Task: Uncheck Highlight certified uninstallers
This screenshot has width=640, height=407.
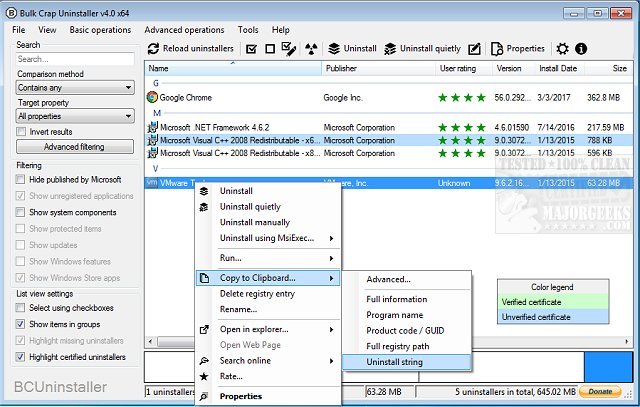Action: pyautogui.click(x=22, y=357)
